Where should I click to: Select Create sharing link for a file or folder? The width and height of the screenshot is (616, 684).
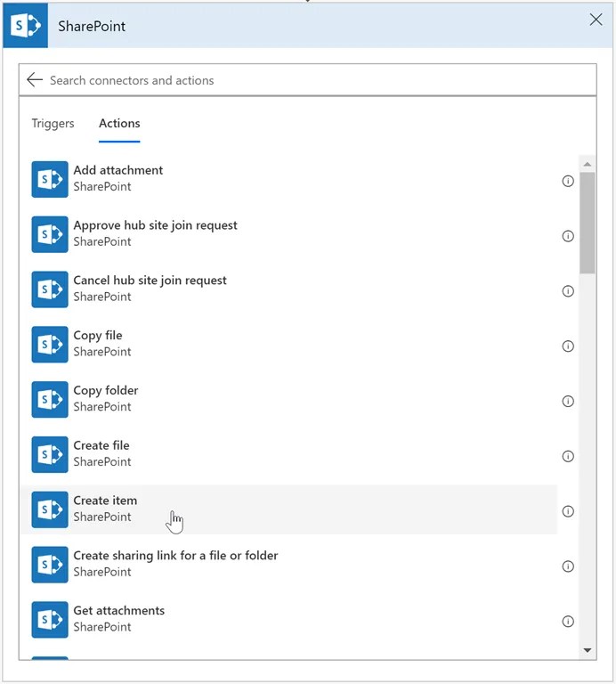(288, 565)
